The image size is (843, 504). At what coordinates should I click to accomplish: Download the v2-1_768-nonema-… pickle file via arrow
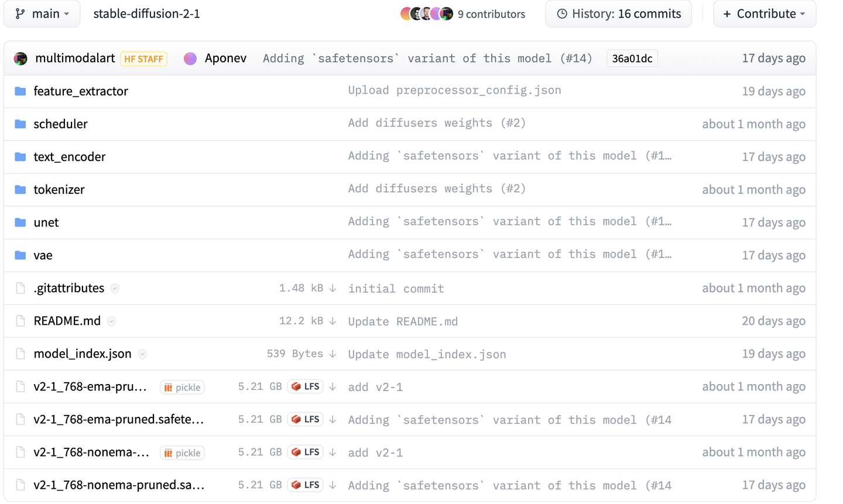(x=333, y=452)
